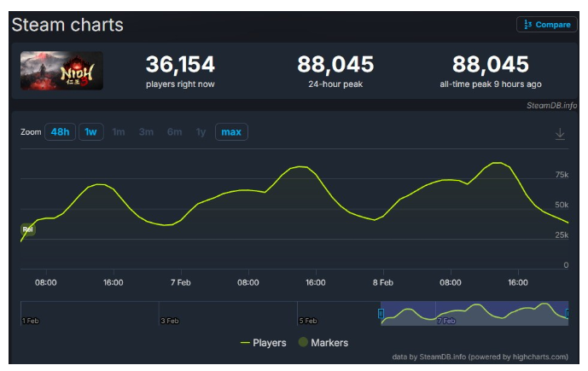588x371 pixels.
Task: Toggle the Markers series in legend
Action: 323,343
